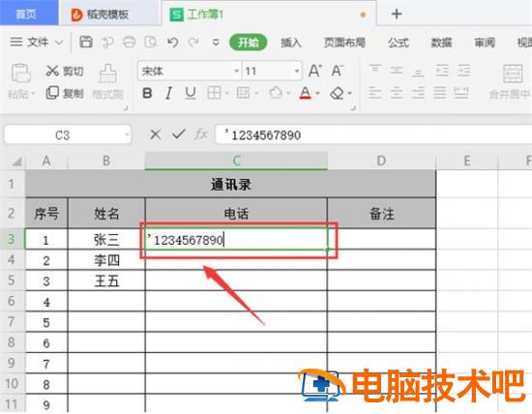Open the 宋体 font name dropdown
The width and height of the screenshot is (532, 414).
(237, 71)
